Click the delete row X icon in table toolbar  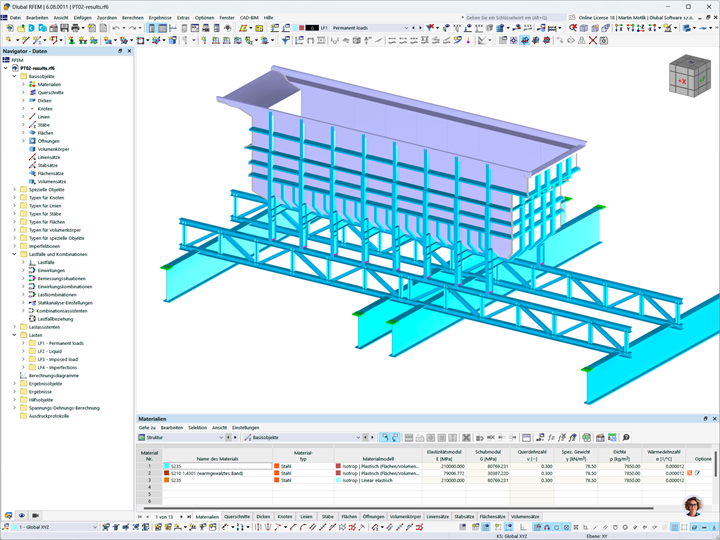(466, 438)
